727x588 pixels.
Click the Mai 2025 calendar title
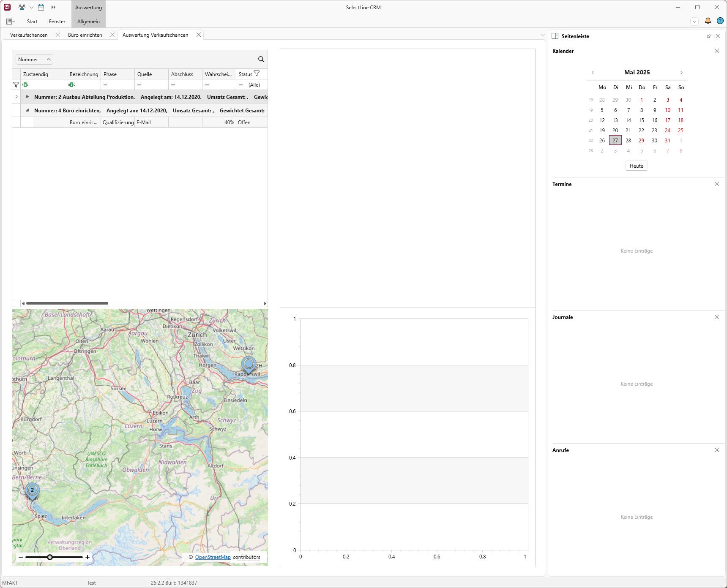637,72
